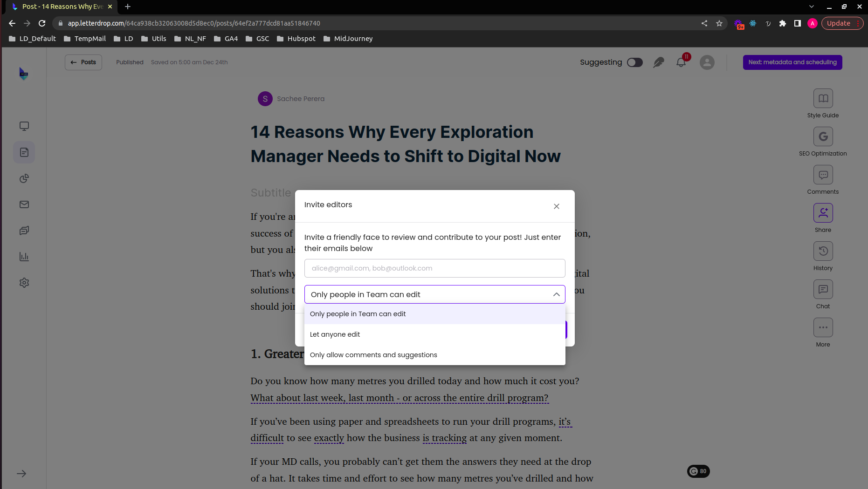Viewport: 868px width, 489px height.
Task: Click 'Next: metadata and scheduling' button
Action: (x=792, y=62)
